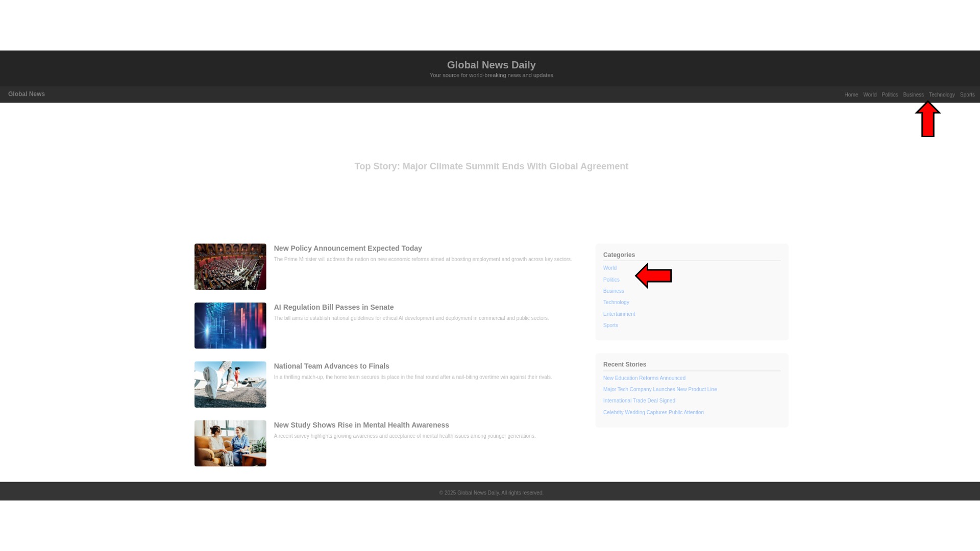Click the blue data visualization thumbnail
The height and width of the screenshot is (551, 980).
click(x=230, y=325)
